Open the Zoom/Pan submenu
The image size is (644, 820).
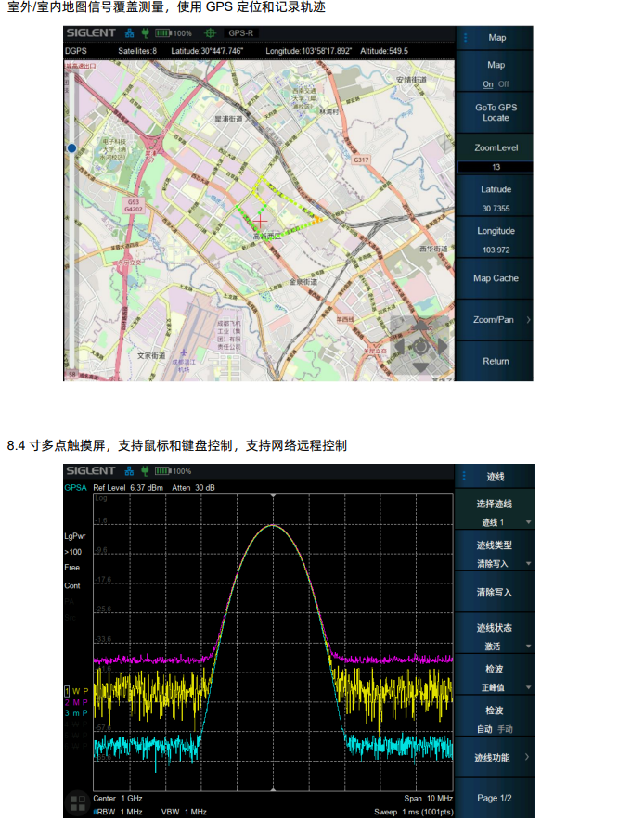[495, 319]
